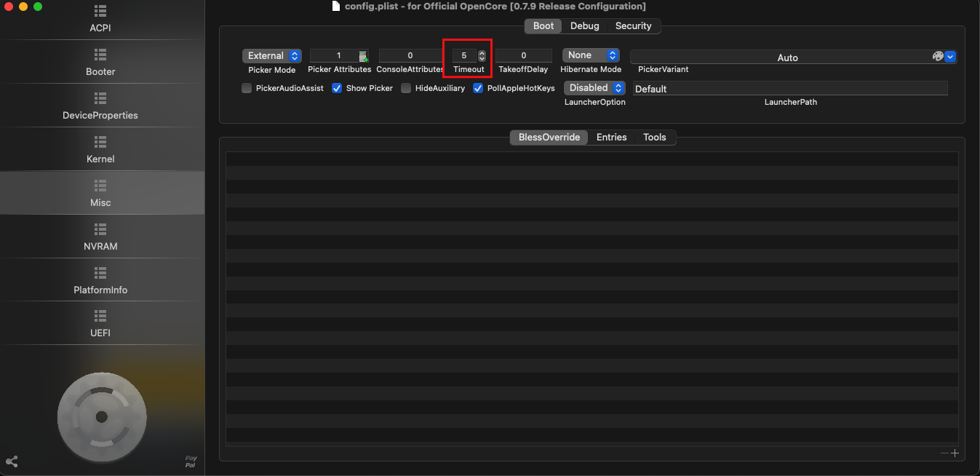Click the config.plist document icon in title
Image resolution: width=980 pixels, height=476 pixels.
point(335,6)
